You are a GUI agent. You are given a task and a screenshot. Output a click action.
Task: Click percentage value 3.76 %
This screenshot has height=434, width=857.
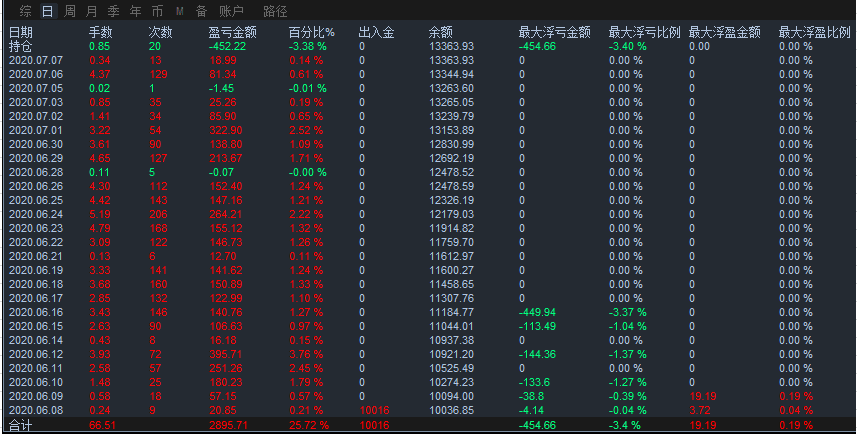[306, 354]
